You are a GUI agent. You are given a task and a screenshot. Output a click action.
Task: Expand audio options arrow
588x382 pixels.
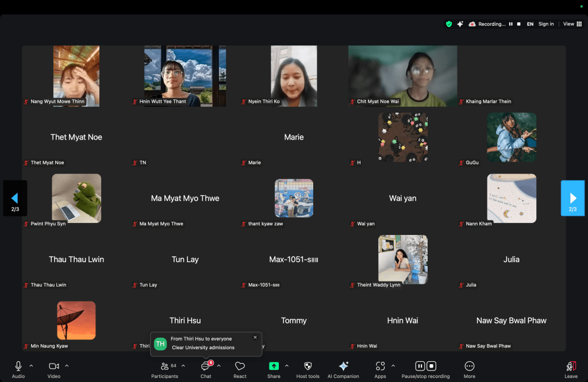pos(31,365)
